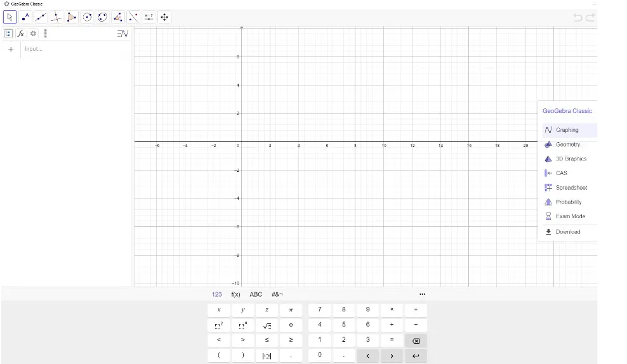Screen dimensions: 627x364
Task: Select the Circle with Center tool
Action: (x=87, y=17)
